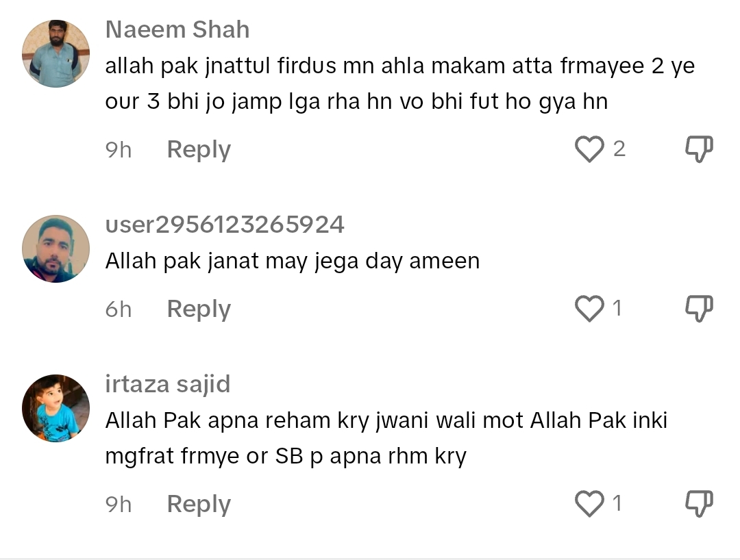The height and width of the screenshot is (560, 740).
Task: Open Naeem Shah's profile picture
Action: [x=56, y=53]
